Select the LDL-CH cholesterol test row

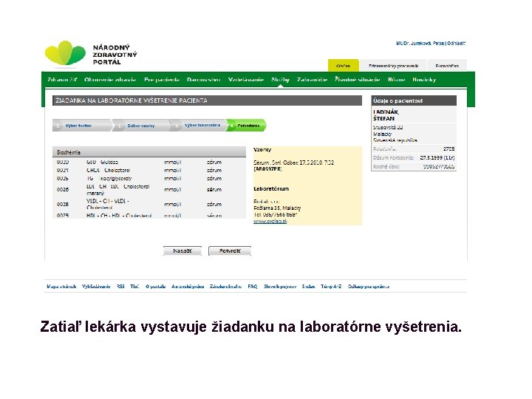pos(149,190)
